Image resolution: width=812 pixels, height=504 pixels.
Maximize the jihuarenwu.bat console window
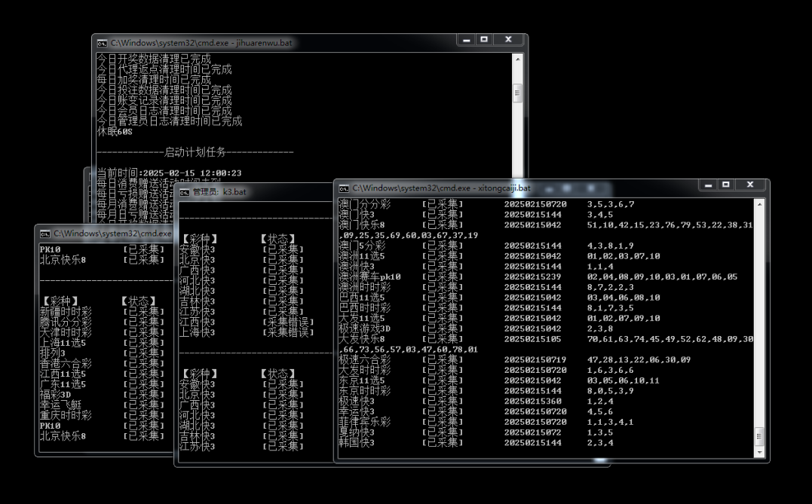484,40
